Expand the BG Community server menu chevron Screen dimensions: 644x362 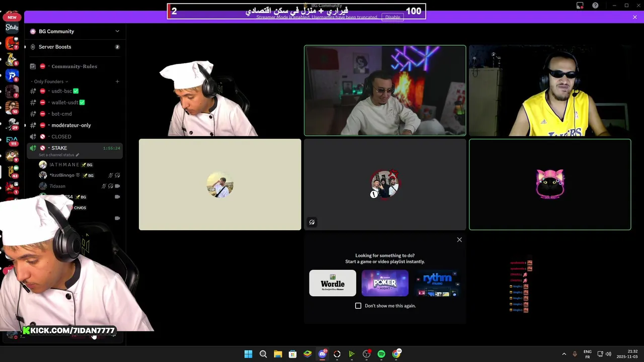[x=117, y=31]
